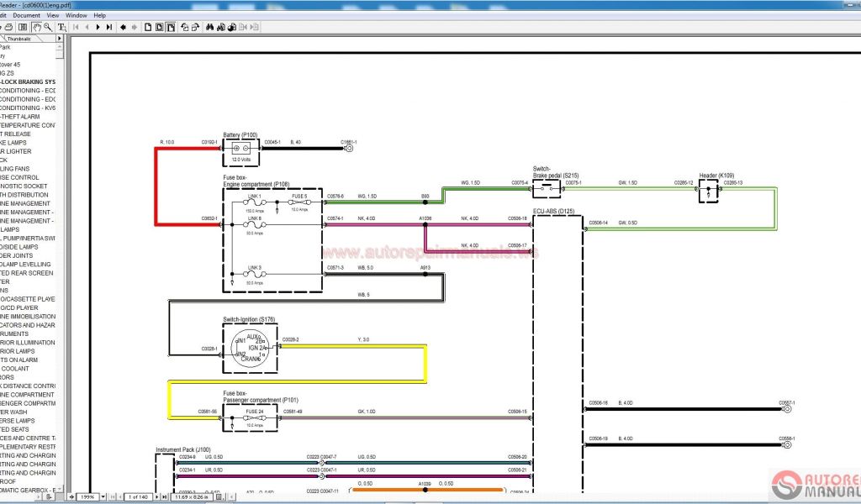
Task: Jump to last page from toolbar
Action: tap(109, 27)
